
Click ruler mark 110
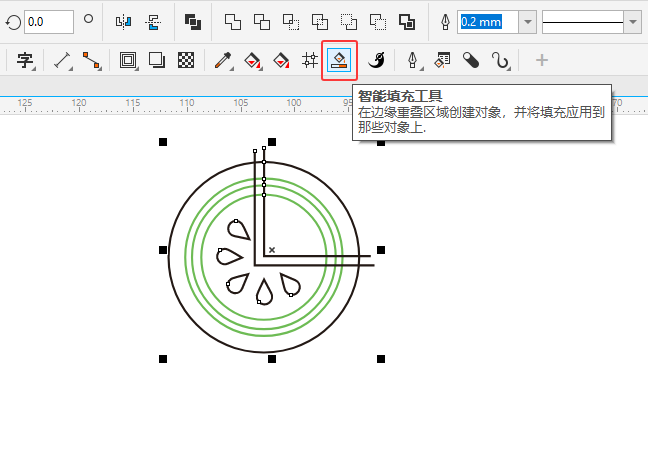point(186,103)
